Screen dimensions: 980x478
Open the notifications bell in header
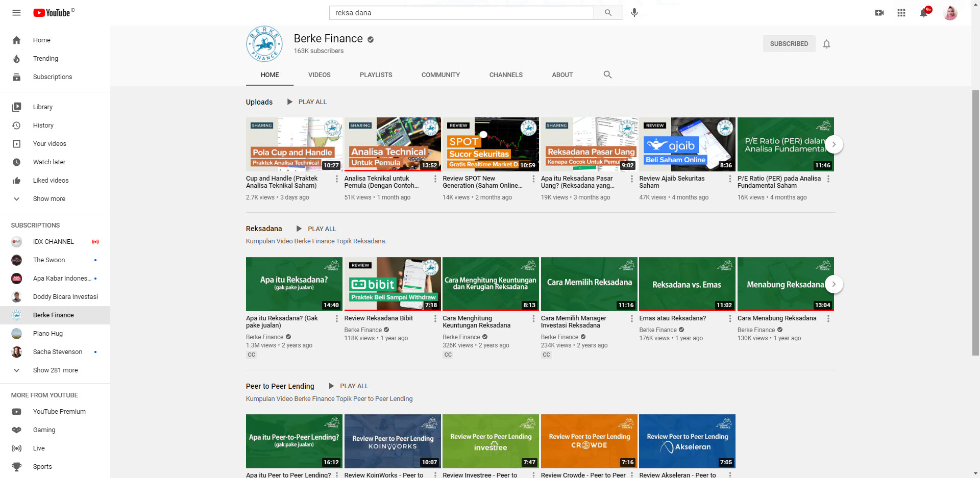click(924, 13)
